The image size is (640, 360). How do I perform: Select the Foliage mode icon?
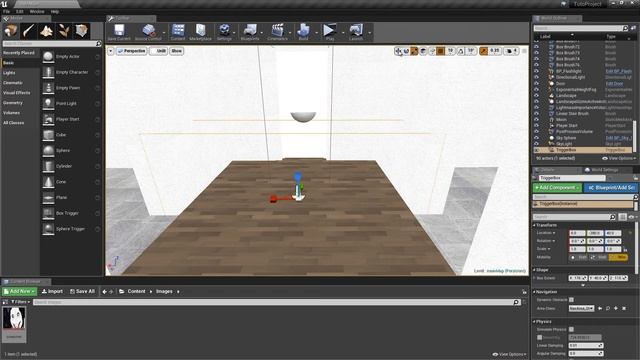pyautogui.click(x=64, y=31)
